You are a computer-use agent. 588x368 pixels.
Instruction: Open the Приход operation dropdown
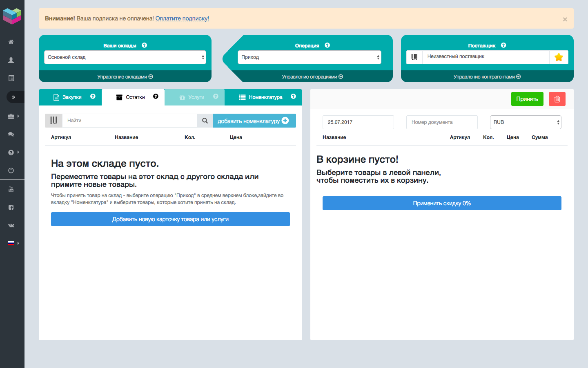point(310,57)
